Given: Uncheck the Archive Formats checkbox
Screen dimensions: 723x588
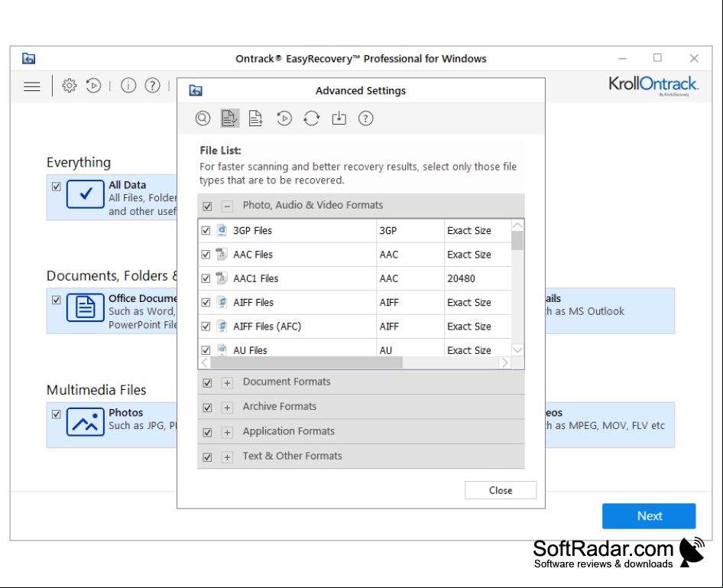Looking at the screenshot, I should [207, 408].
